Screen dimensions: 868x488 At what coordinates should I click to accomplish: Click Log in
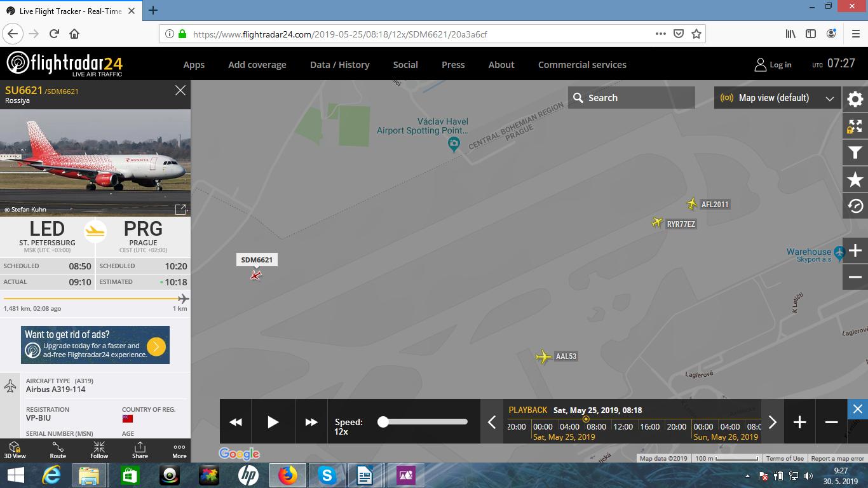coord(773,65)
